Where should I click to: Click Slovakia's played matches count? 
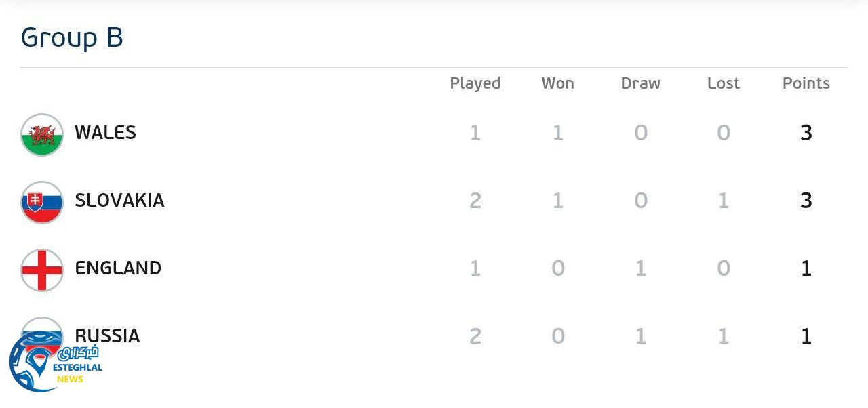475,201
